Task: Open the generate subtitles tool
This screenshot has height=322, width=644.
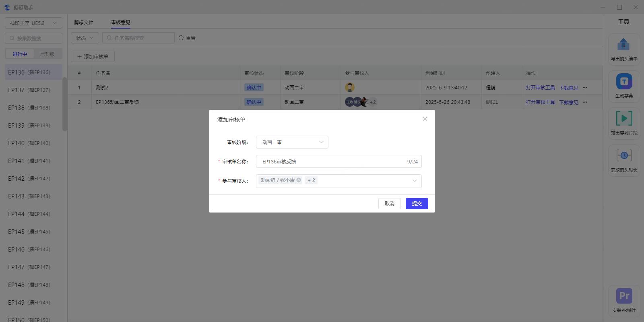Action: 624,82
